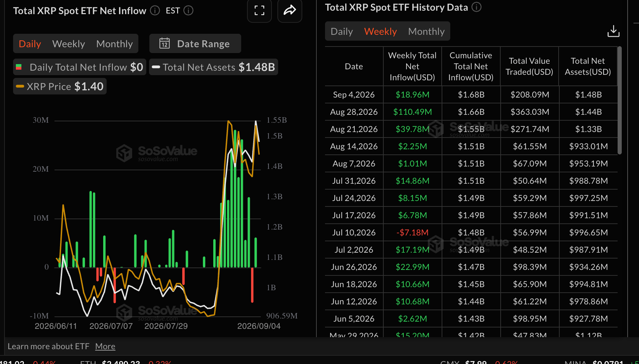Click the $1.01M weekly inflow value
Screen dimensions: 639x364
click(413, 163)
